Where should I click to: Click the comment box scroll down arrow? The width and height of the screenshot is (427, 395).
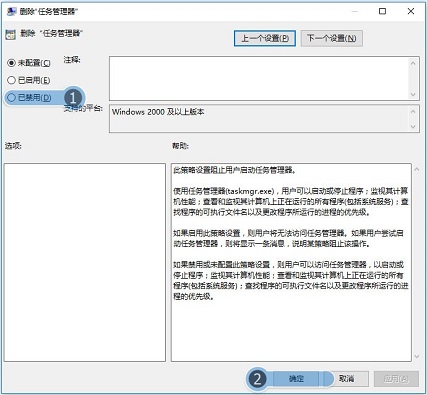pyautogui.click(x=413, y=94)
